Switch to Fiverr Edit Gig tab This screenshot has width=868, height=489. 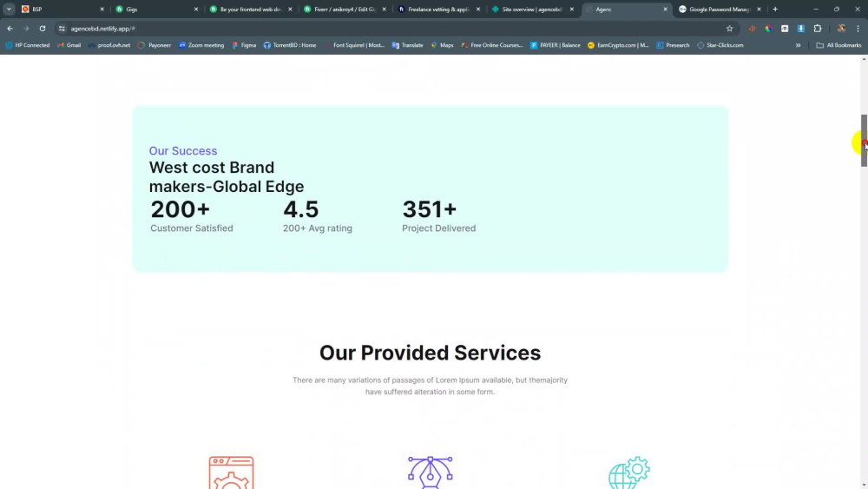click(343, 9)
